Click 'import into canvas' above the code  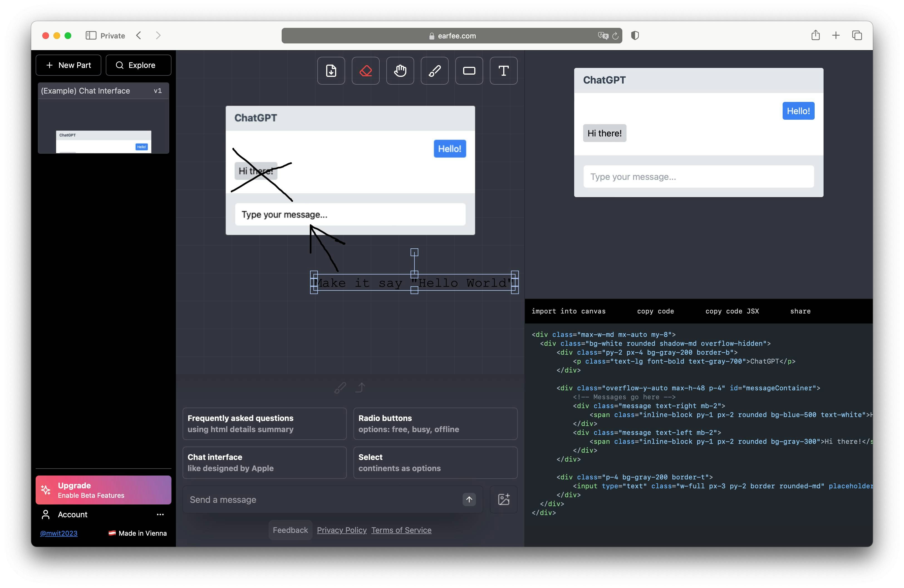click(568, 311)
